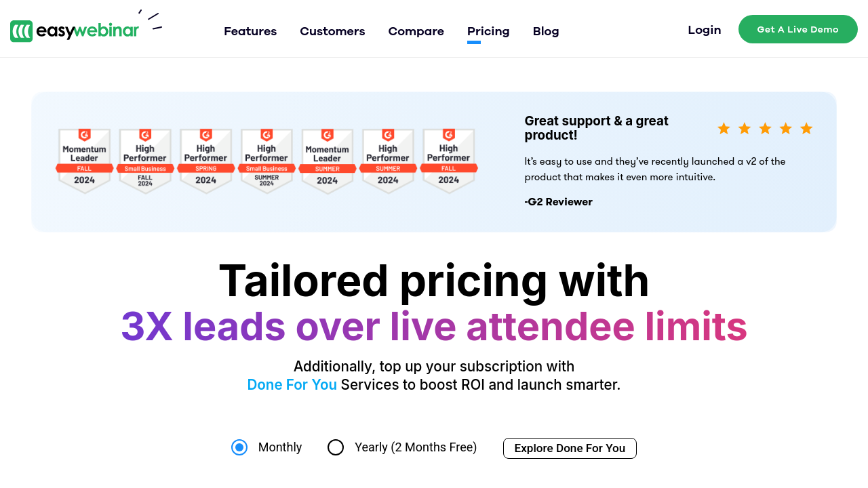
Task: Click the High Performer Summer 2024 badge
Action: coord(388,161)
